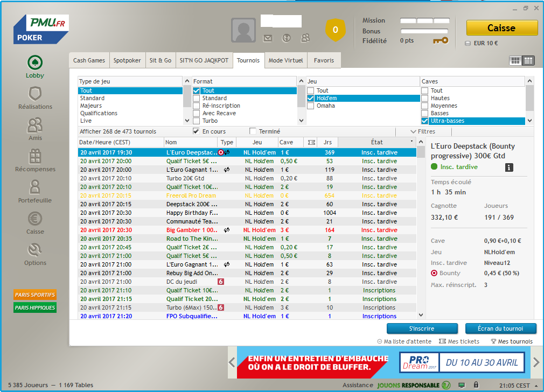Screen dimensions: 544x392
Task: Enable the Terminé checkbox
Action: [253, 131]
